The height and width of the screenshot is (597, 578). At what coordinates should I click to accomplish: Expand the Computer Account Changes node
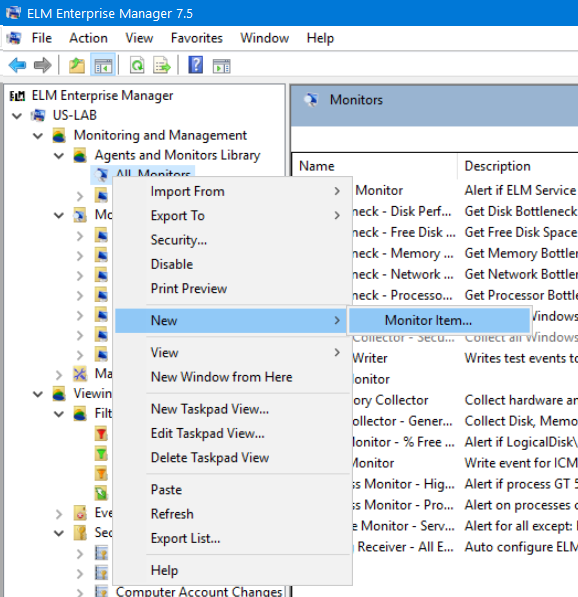[80, 592]
